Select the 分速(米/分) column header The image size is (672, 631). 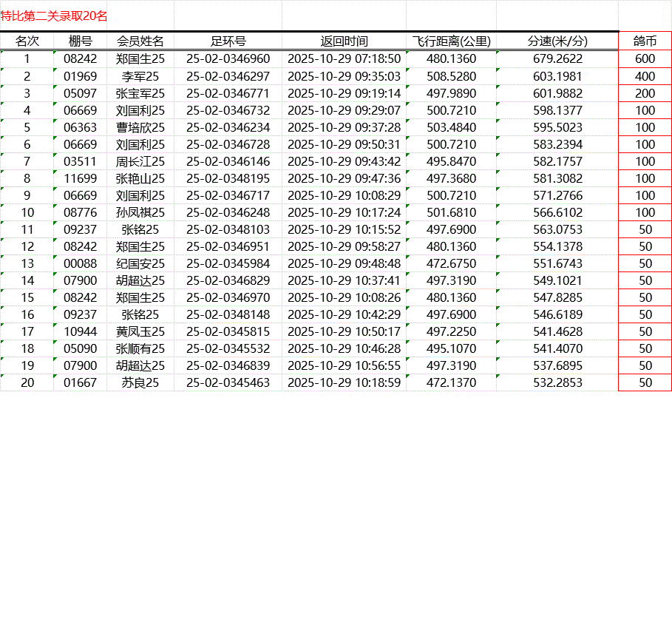click(557, 41)
